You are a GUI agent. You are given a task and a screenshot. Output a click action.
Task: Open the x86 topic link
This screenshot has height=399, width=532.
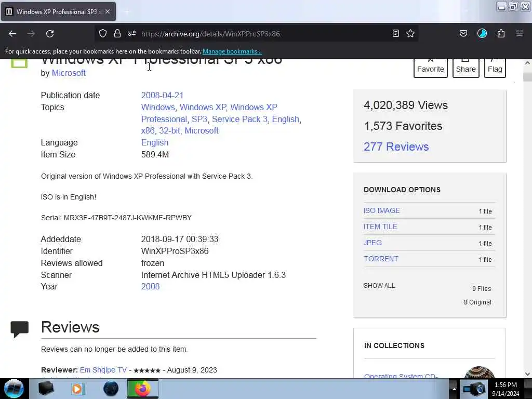coord(148,130)
